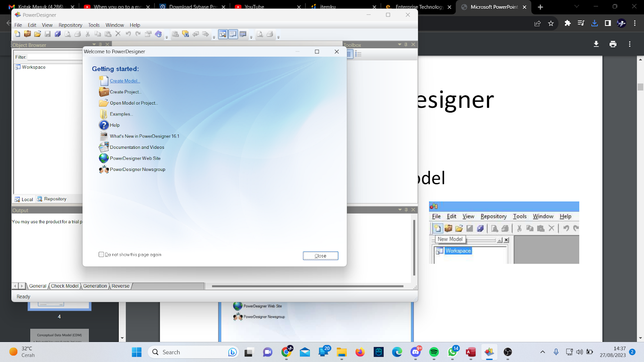644x362 pixels.
Task: Open standard toolbar overflow options arrow
Action: click(167, 37)
